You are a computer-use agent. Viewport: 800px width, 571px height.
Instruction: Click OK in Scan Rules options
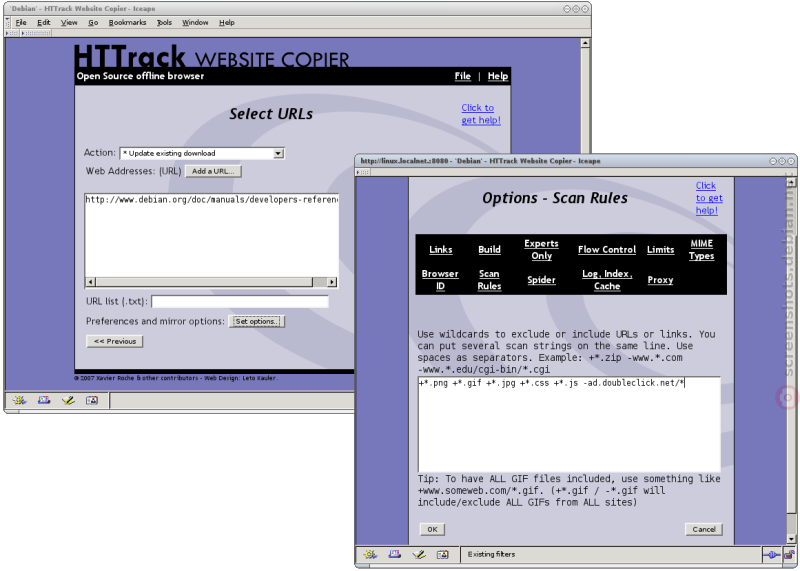point(432,529)
